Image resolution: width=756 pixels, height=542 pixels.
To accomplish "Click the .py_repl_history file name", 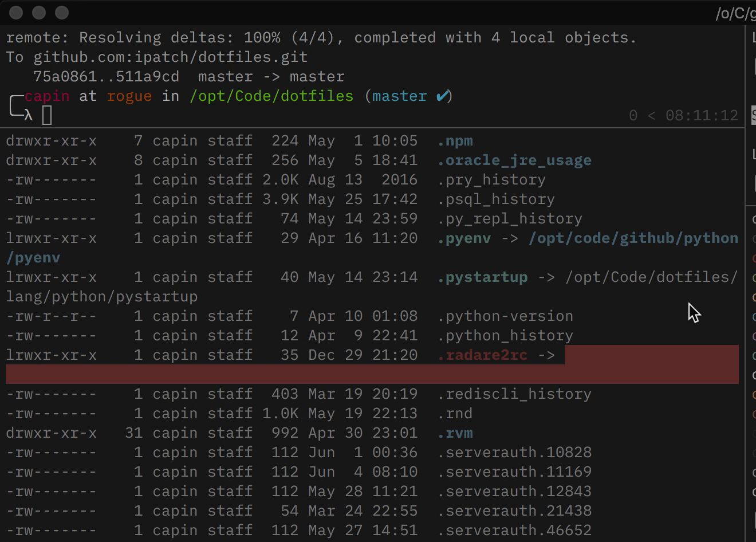I will pos(510,219).
